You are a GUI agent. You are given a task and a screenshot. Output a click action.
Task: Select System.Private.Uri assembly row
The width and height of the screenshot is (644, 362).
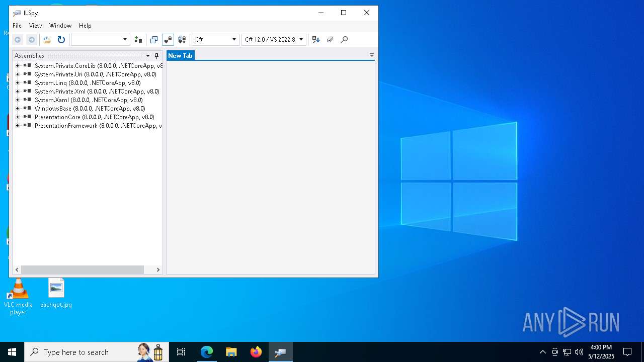point(90,74)
